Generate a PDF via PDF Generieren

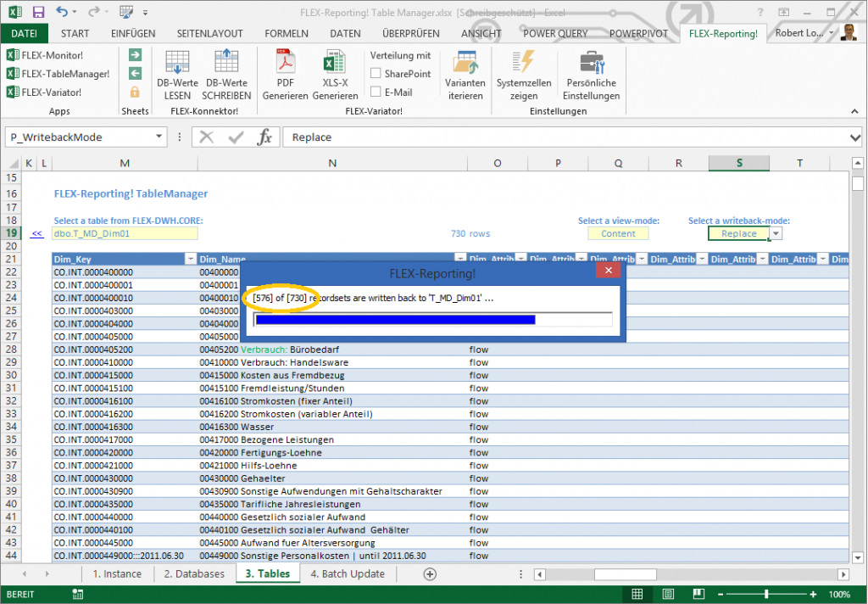click(283, 75)
